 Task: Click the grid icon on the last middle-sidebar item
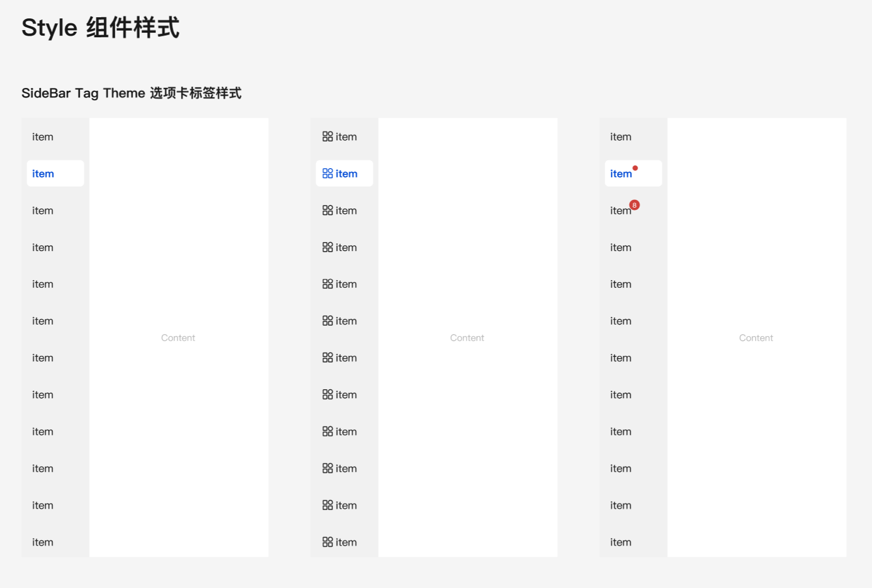[327, 542]
